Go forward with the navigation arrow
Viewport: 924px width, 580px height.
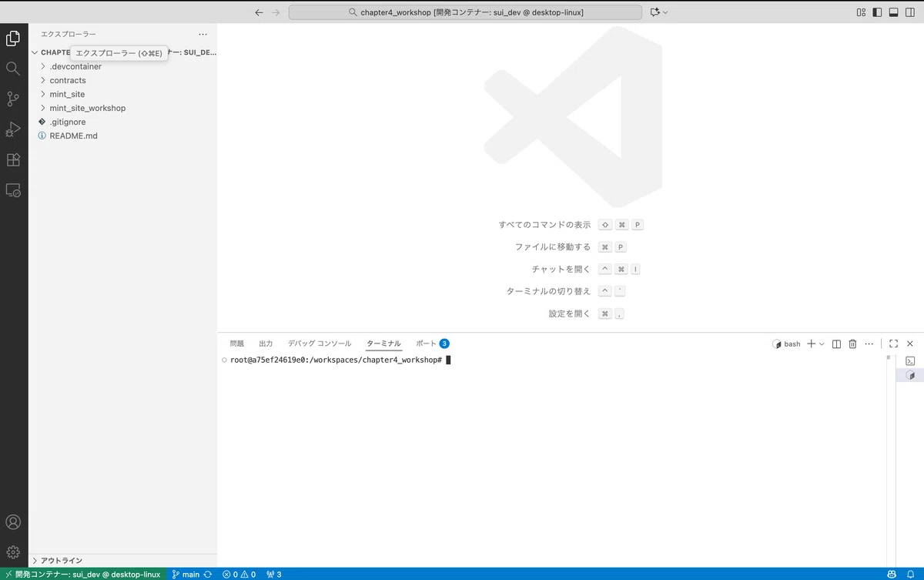pos(276,12)
